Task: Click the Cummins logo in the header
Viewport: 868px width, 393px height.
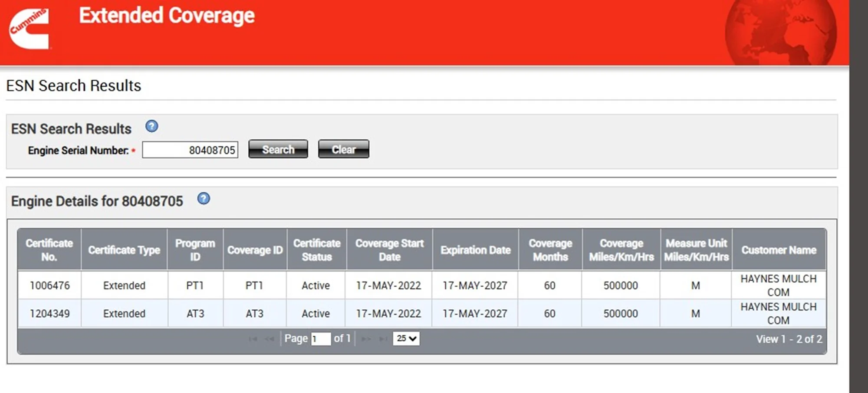Action: (x=29, y=29)
